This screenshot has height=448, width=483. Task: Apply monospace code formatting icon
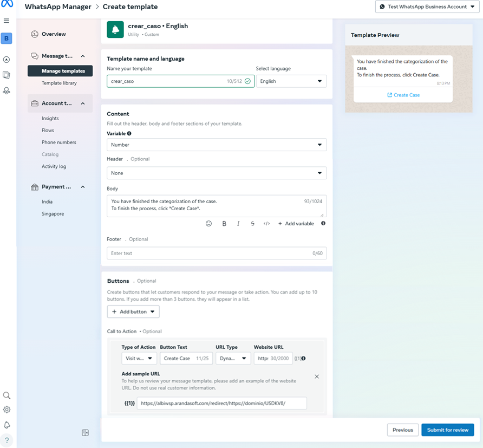[x=267, y=224]
